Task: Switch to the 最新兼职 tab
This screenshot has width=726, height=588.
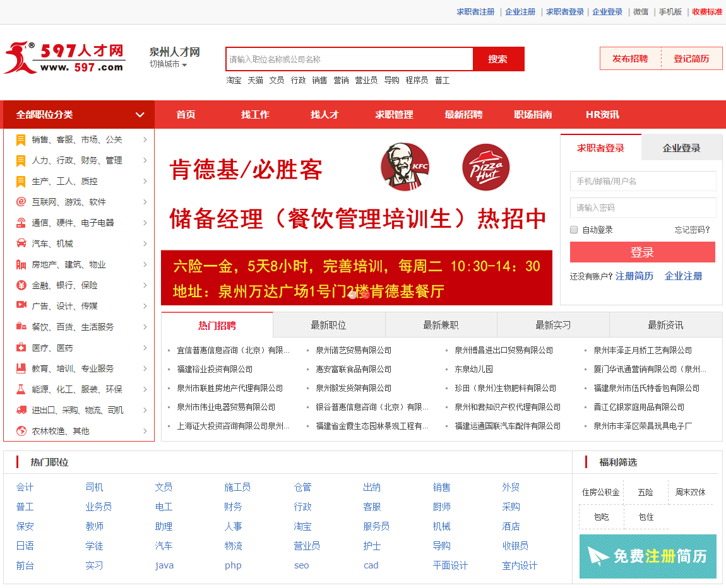Action: coord(441,325)
